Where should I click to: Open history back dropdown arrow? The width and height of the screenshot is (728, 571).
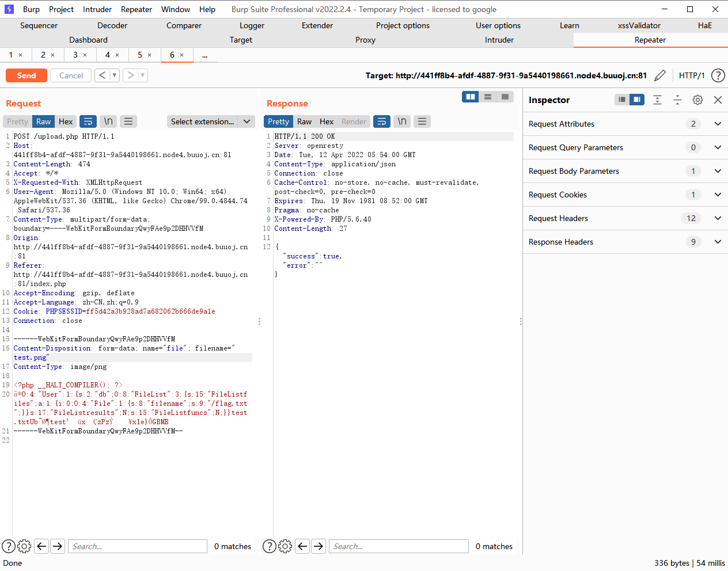(114, 75)
